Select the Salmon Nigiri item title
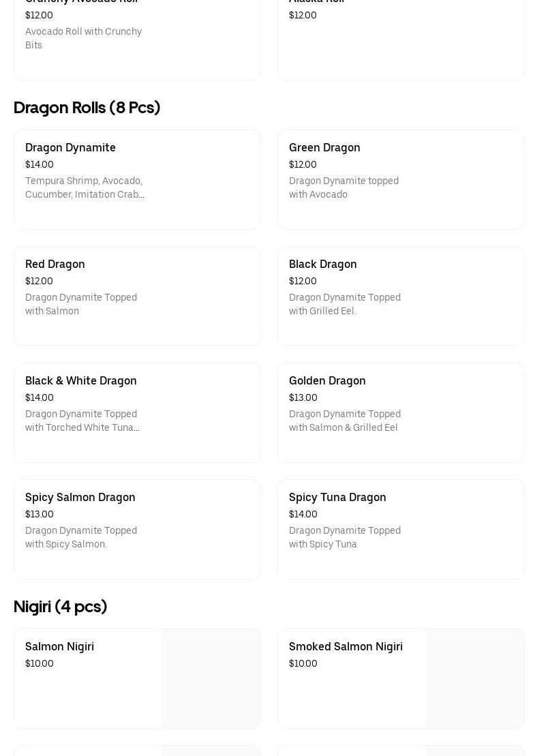Image resolution: width=548 pixels, height=756 pixels. (59, 647)
